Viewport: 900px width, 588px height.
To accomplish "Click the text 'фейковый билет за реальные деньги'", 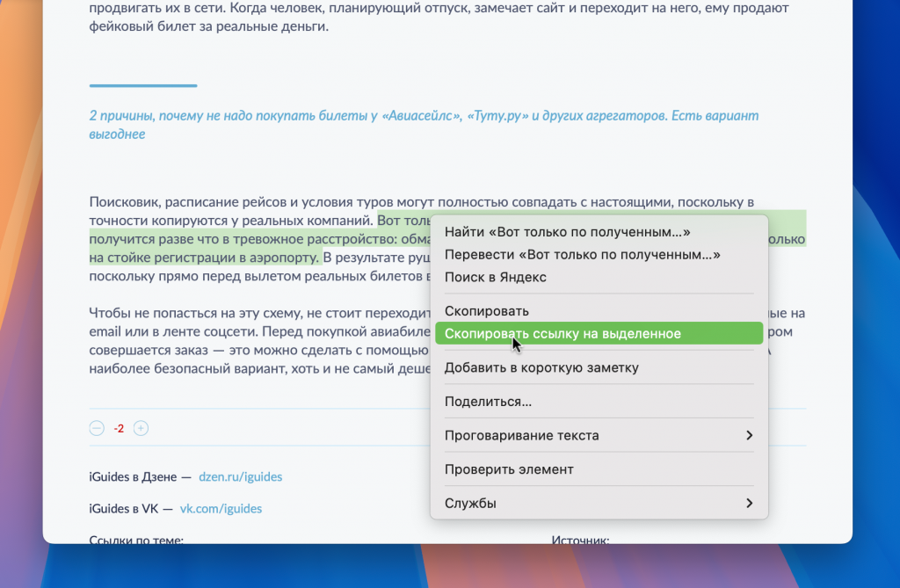I will point(208,26).
